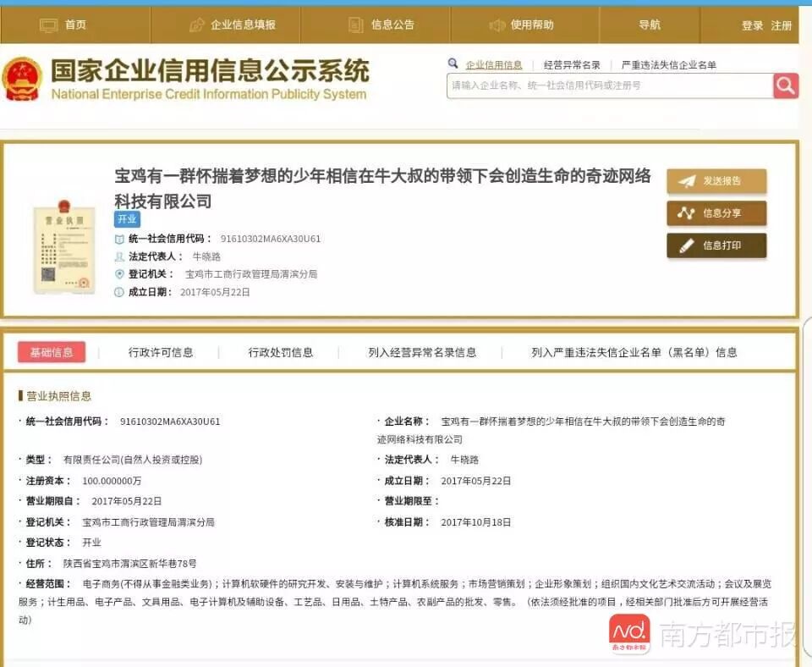
Task: Click the paper plane icon on 发送报告
Action: 687,181
